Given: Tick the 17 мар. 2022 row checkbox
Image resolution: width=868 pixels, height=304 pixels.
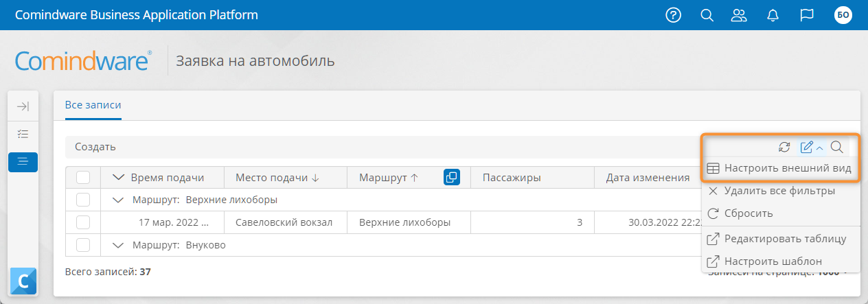Looking at the screenshot, I should coord(83,222).
